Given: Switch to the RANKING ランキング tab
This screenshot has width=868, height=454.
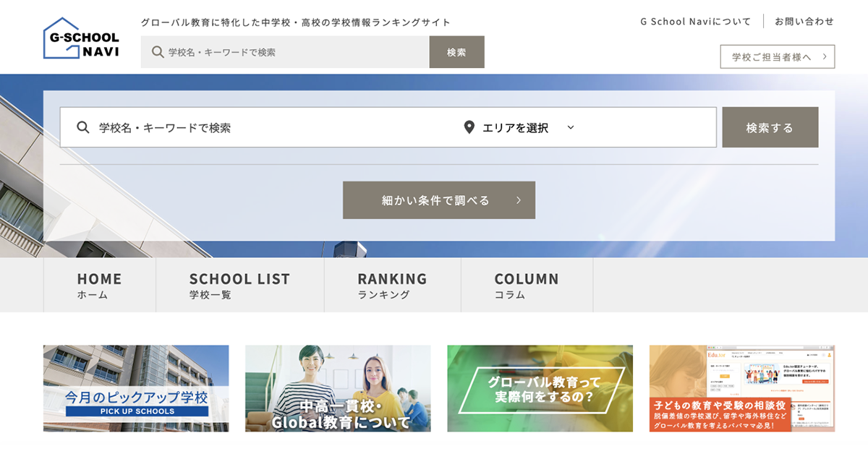Looking at the screenshot, I should click(391, 285).
